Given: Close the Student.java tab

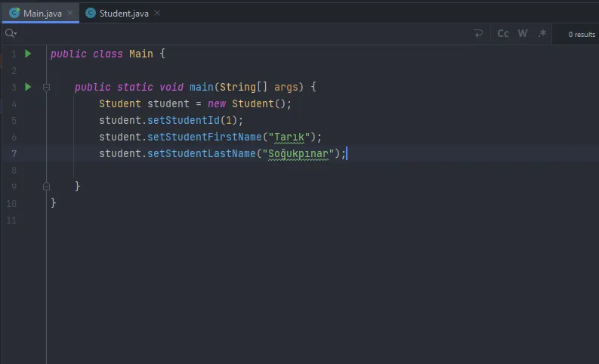Looking at the screenshot, I should pyautogui.click(x=157, y=13).
